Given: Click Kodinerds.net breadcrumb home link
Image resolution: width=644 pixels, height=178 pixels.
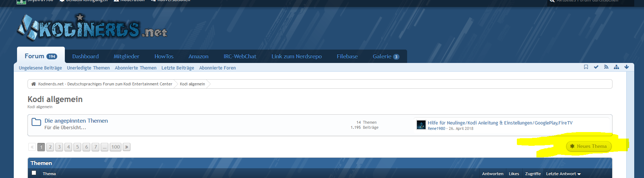Looking at the screenshot, I should tap(105, 84).
